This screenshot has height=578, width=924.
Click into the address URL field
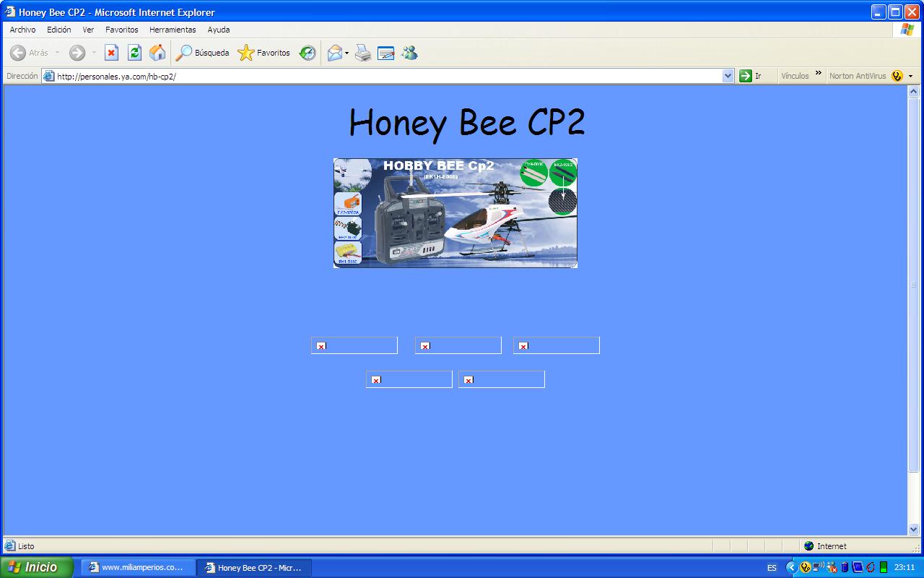point(383,76)
